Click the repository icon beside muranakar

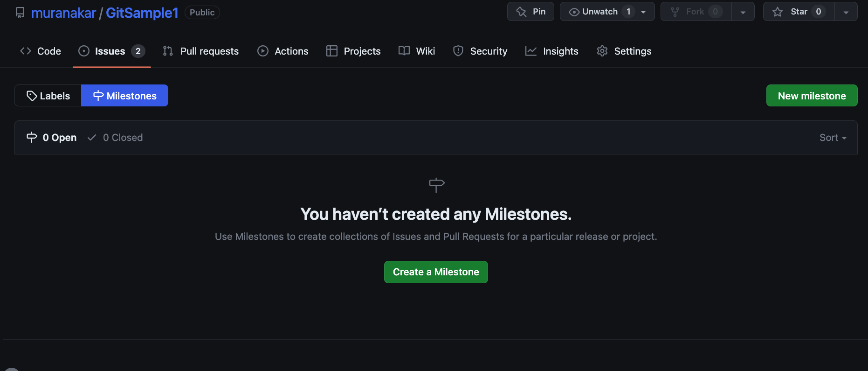point(20,13)
